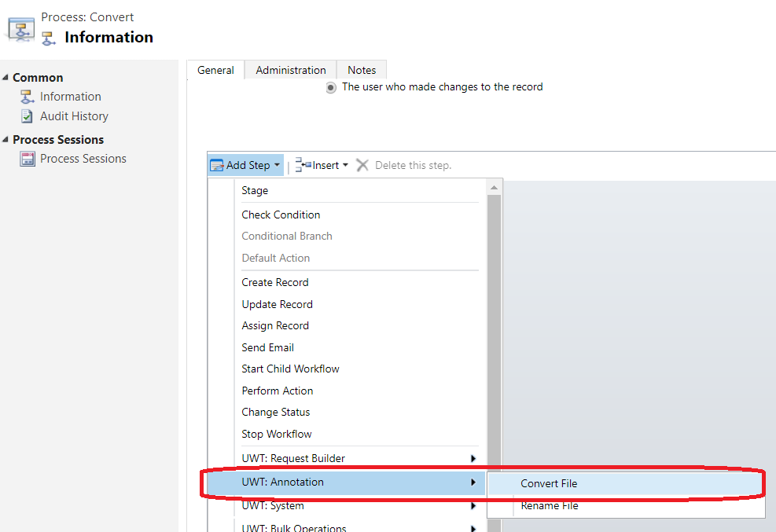776x532 pixels.
Task: Select Rename File in the submenu
Action: click(549, 506)
